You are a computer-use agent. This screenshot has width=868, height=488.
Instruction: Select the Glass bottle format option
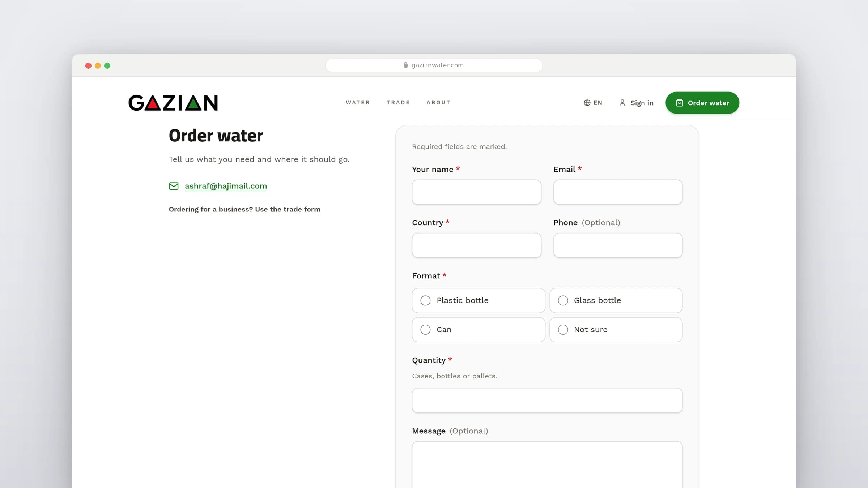click(616, 301)
